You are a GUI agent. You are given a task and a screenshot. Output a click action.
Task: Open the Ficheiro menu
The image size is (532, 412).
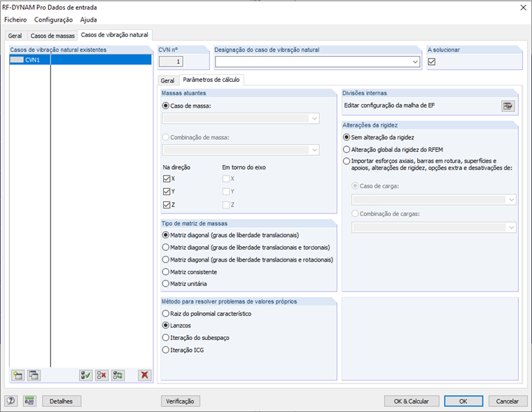(x=15, y=20)
